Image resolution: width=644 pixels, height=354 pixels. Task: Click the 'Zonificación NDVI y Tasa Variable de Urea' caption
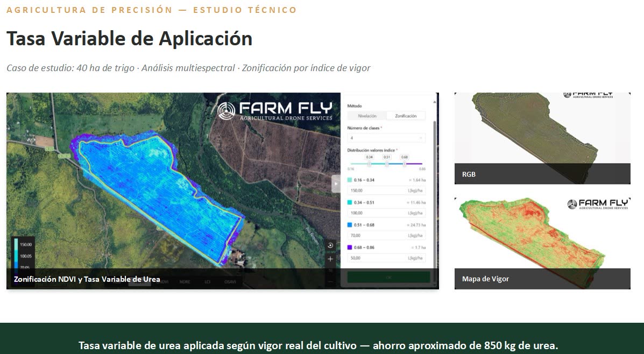click(x=87, y=279)
